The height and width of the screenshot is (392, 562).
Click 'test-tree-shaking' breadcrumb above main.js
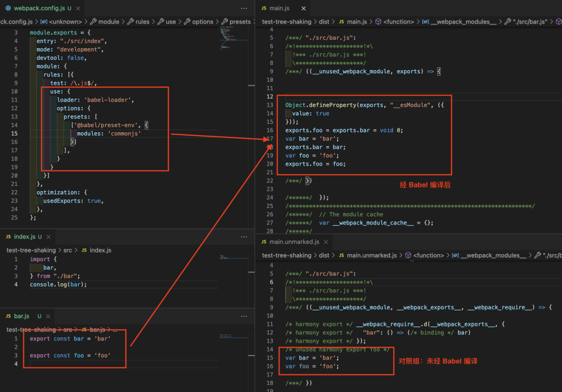pos(287,21)
